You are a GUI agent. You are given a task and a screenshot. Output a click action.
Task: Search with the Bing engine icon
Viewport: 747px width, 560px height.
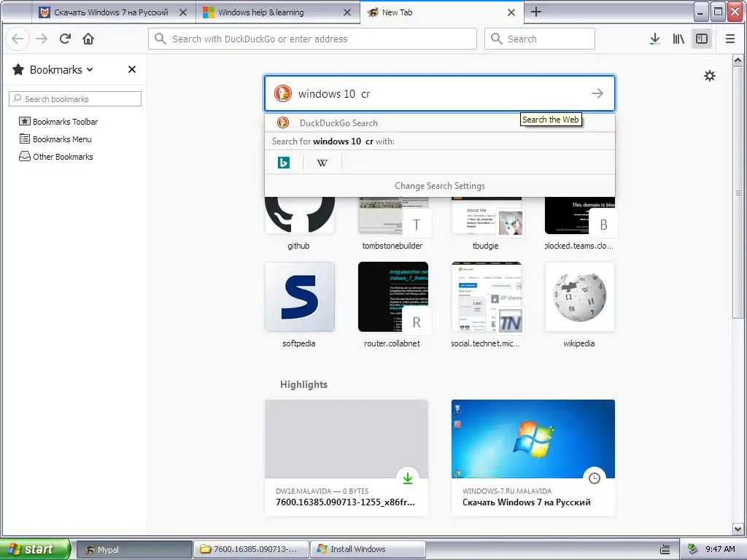284,163
